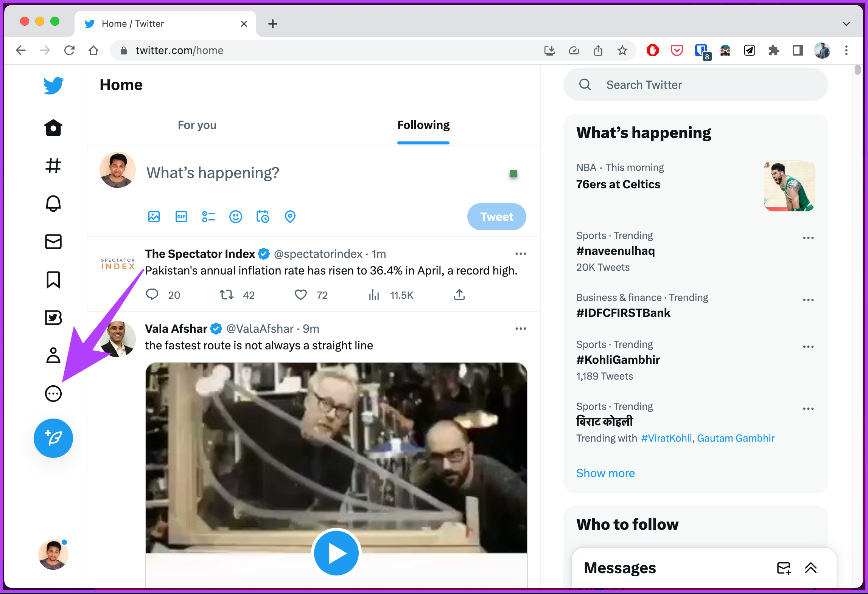Switch to the For you tab

pyautogui.click(x=197, y=125)
